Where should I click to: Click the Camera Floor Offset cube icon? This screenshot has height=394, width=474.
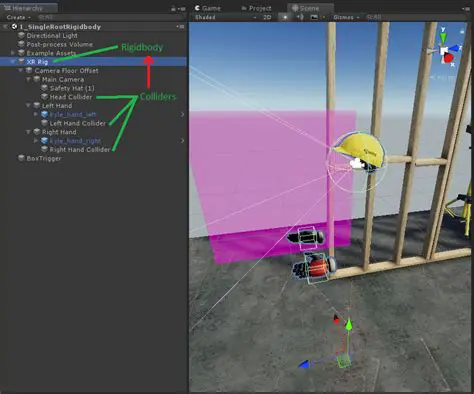click(x=29, y=70)
